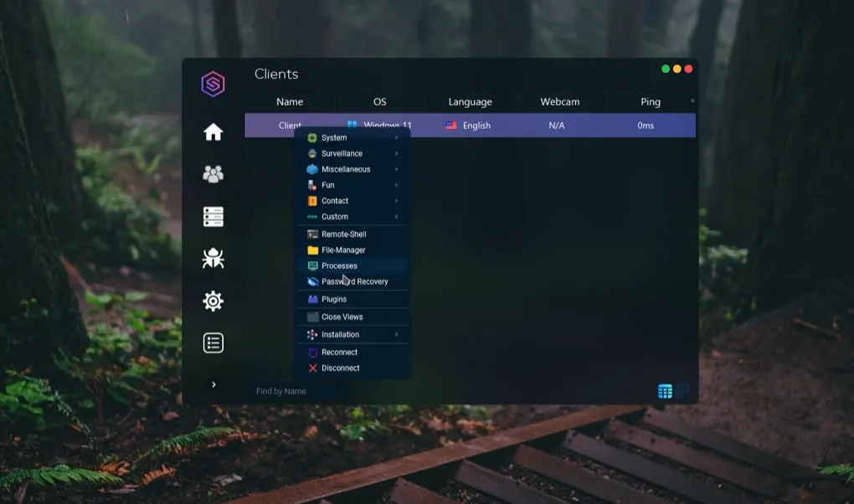854x504 pixels.
Task: Switch to grid view layout
Action: coord(682,390)
